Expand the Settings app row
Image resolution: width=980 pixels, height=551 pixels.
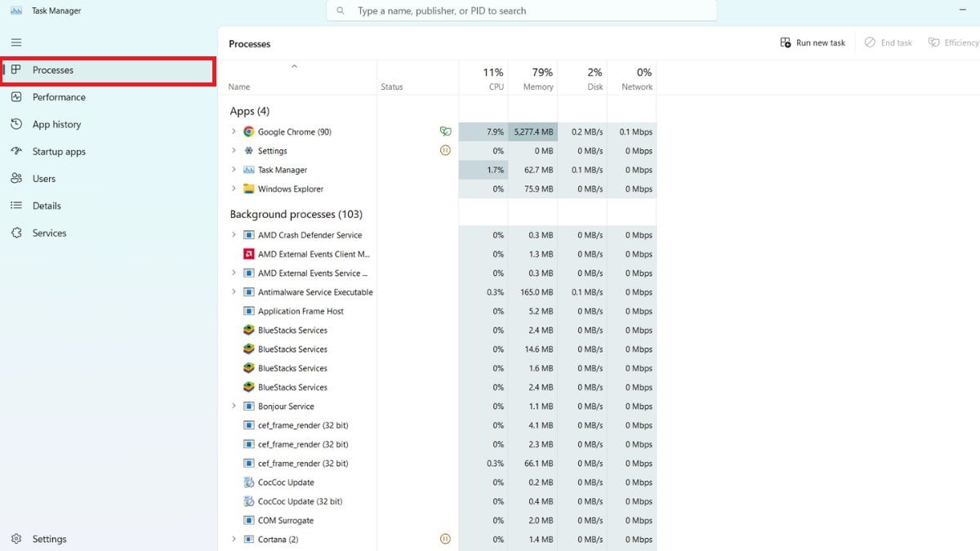234,150
